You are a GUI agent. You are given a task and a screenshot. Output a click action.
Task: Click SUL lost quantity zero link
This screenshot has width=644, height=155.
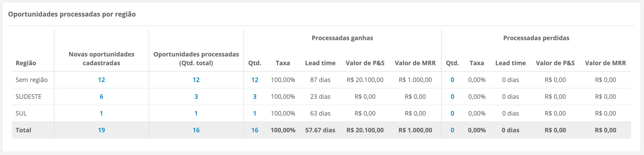coord(452,113)
